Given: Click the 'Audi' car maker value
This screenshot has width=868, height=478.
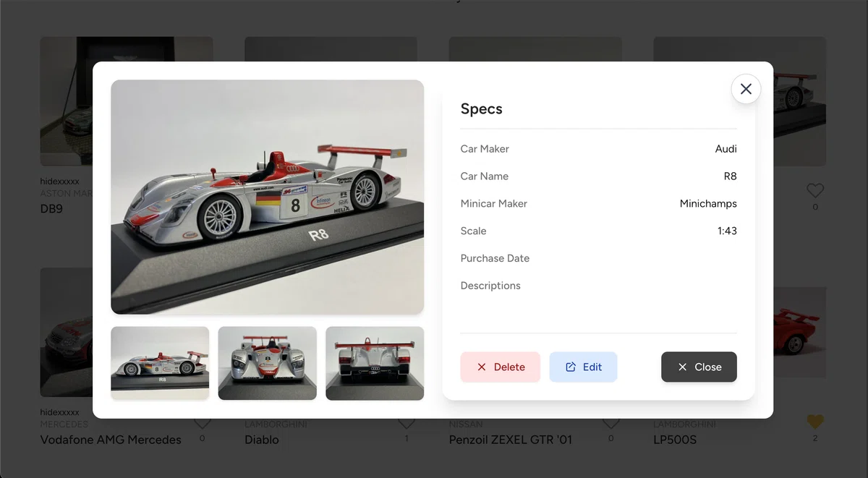Looking at the screenshot, I should [726, 149].
